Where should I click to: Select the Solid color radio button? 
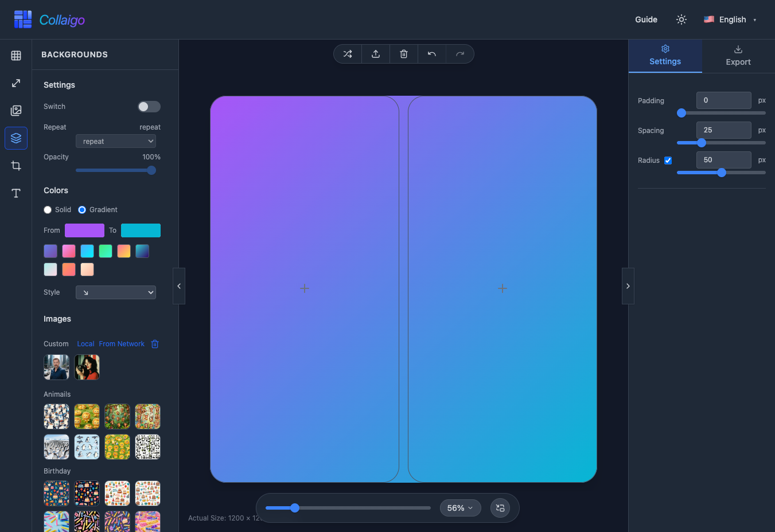(48, 210)
